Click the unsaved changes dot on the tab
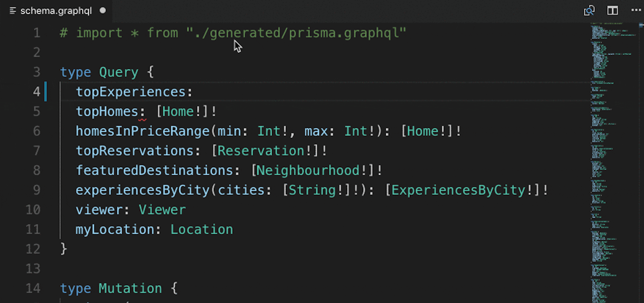The height and width of the screenshot is (303, 644). (103, 11)
